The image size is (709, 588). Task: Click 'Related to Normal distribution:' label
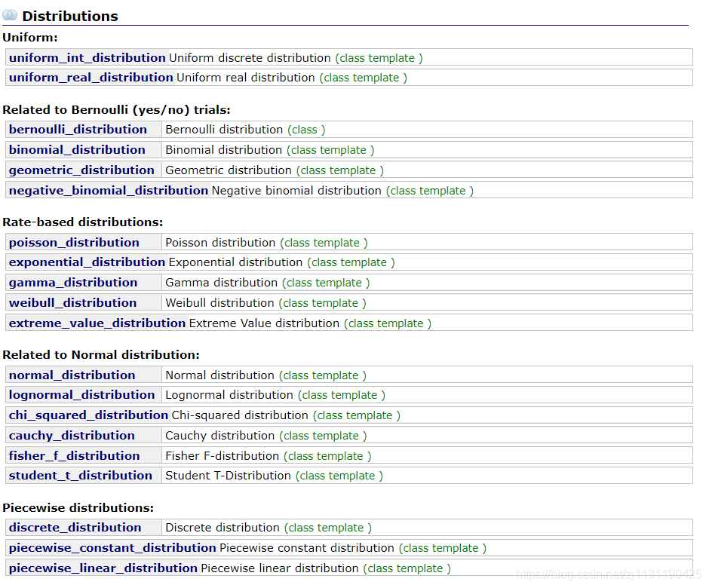[101, 355]
